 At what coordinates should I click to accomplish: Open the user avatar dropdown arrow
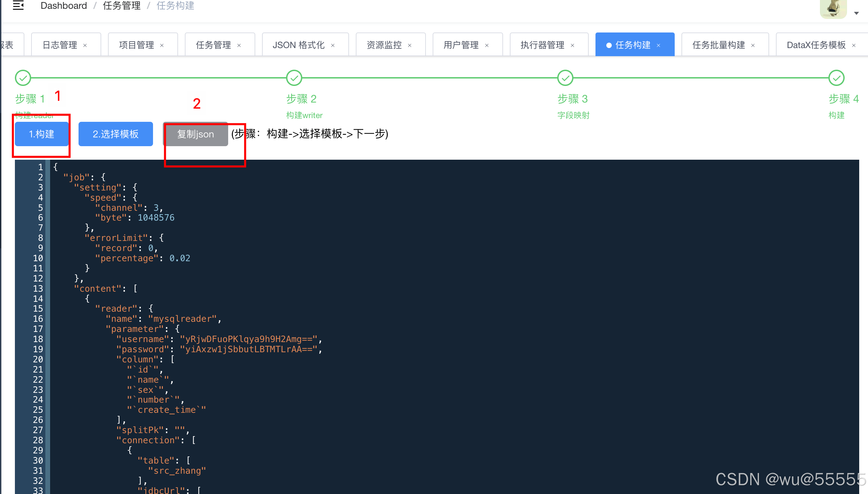point(856,13)
